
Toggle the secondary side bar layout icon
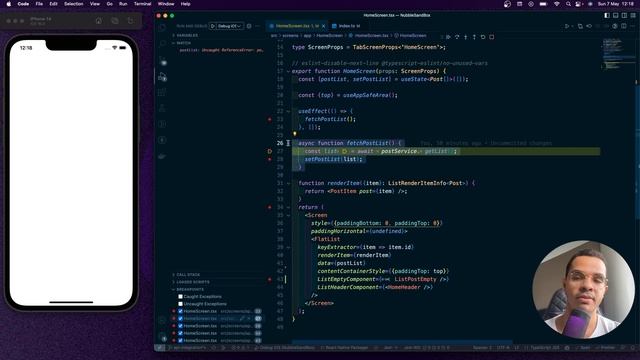coord(624,15)
